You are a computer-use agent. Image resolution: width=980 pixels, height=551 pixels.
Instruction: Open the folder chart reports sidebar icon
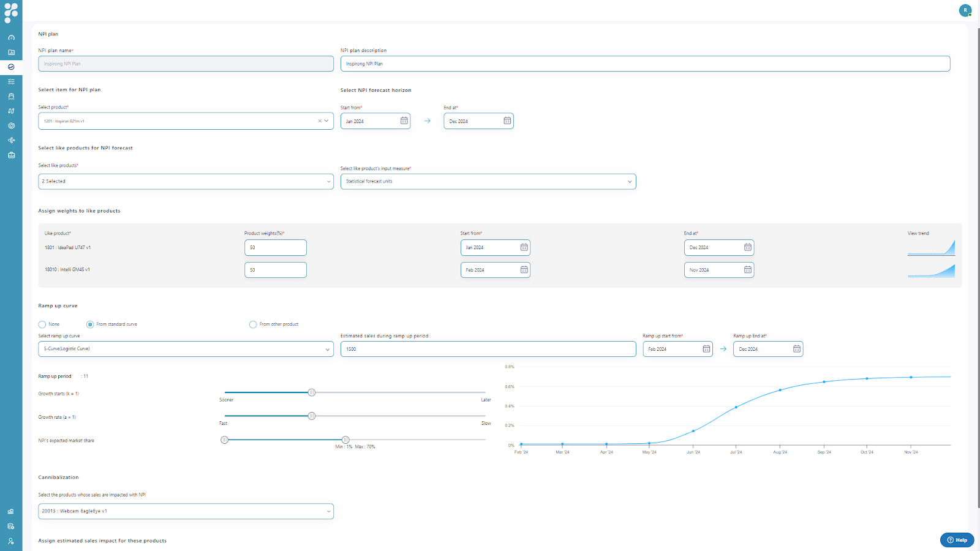(11, 53)
